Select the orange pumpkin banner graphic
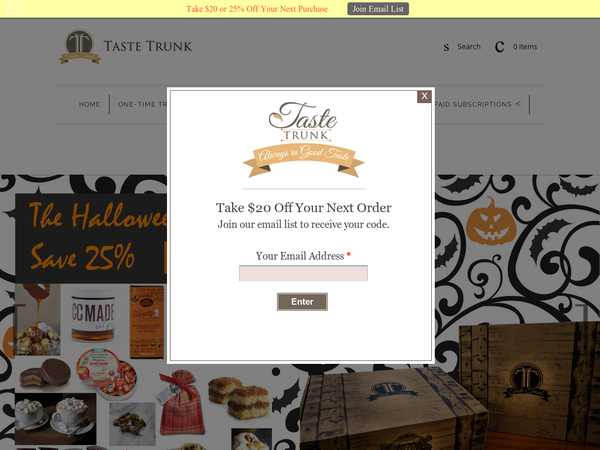 [491, 222]
